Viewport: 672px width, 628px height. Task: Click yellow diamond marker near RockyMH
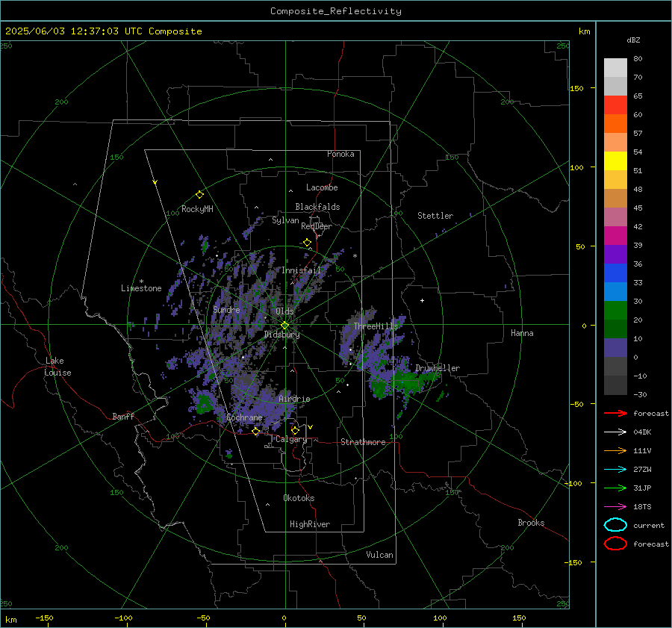click(x=199, y=195)
